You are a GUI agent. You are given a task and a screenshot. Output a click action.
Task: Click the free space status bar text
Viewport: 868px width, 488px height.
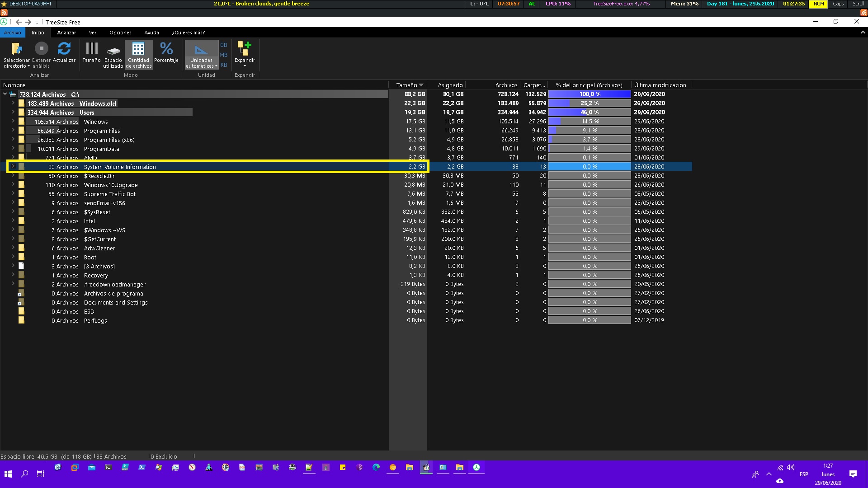coord(46,456)
